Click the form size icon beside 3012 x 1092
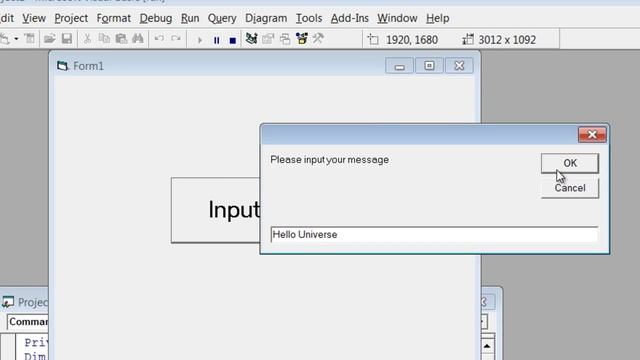Image resolution: width=640 pixels, height=360 pixels. pos(468,40)
